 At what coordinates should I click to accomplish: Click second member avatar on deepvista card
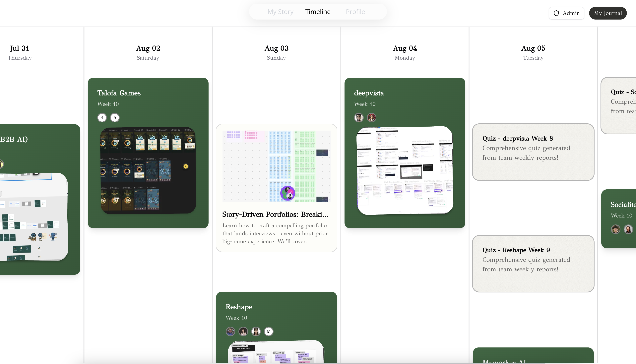[371, 117]
